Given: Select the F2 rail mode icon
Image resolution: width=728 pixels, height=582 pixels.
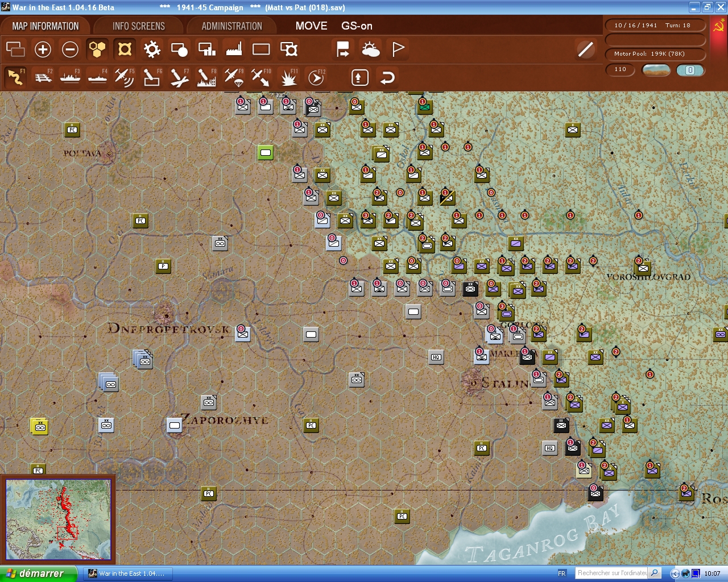Looking at the screenshot, I should (x=43, y=77).
